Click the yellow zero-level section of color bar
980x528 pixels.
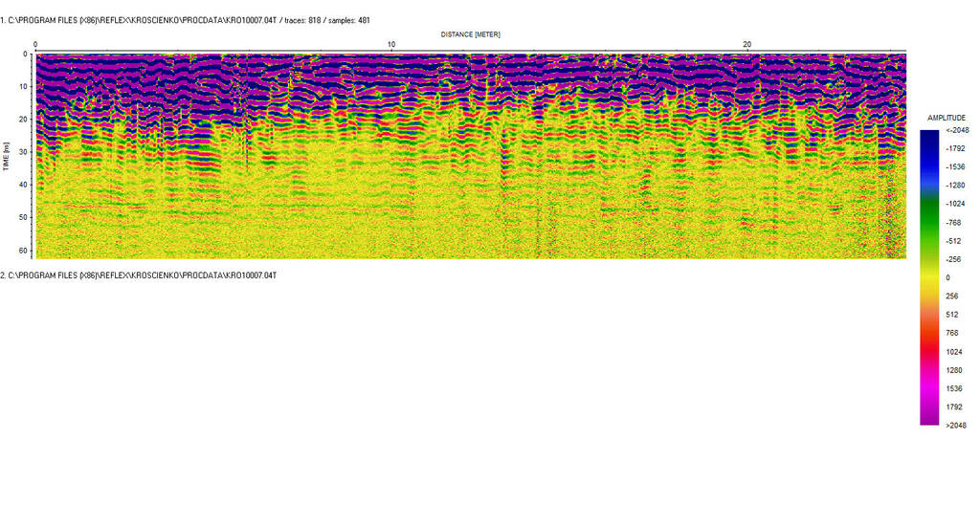pos(929,277)
